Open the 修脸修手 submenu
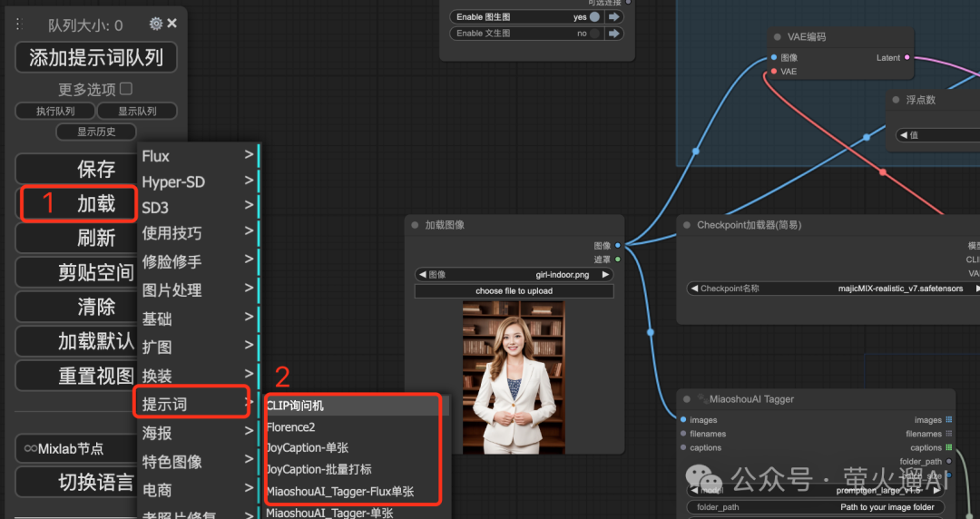 pyautogui.click(x=198, y=261)
